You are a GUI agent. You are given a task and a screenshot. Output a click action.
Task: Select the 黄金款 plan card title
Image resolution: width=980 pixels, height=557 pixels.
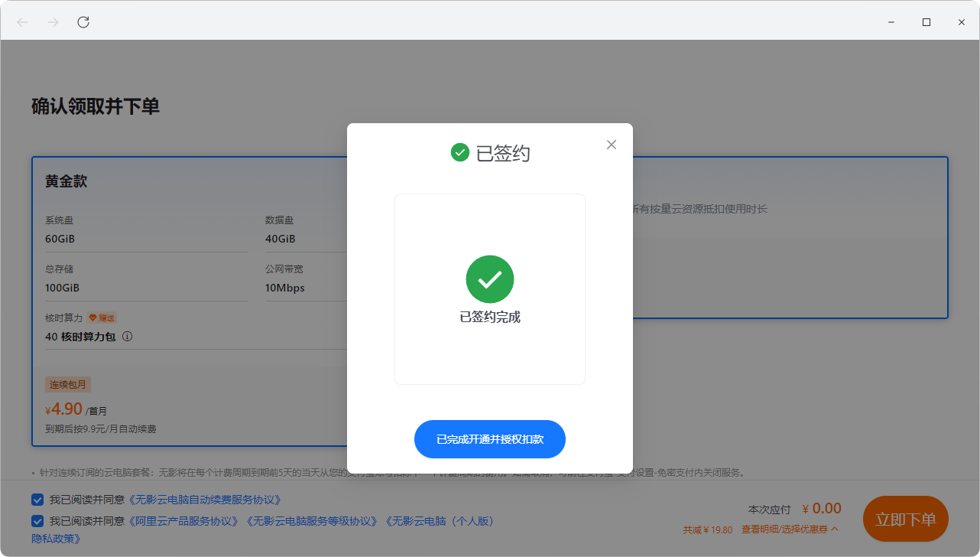[66, 181]
